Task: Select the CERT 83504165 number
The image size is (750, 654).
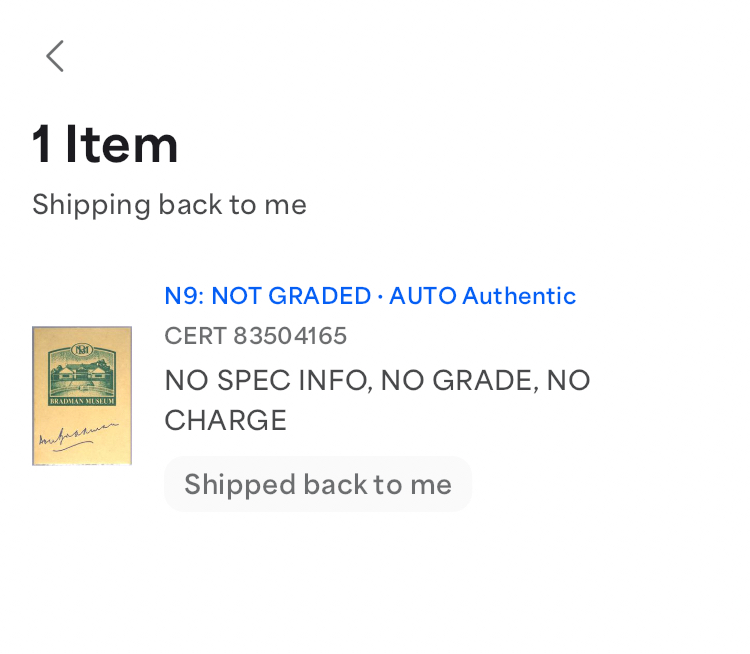Action: [x=255, y=335]
